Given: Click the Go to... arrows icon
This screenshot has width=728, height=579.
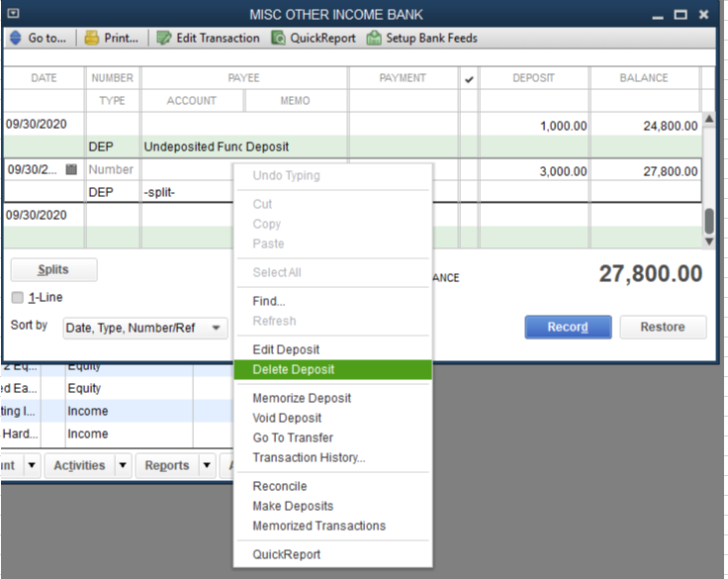Looking at the screenshot, I should coord(15,38).
